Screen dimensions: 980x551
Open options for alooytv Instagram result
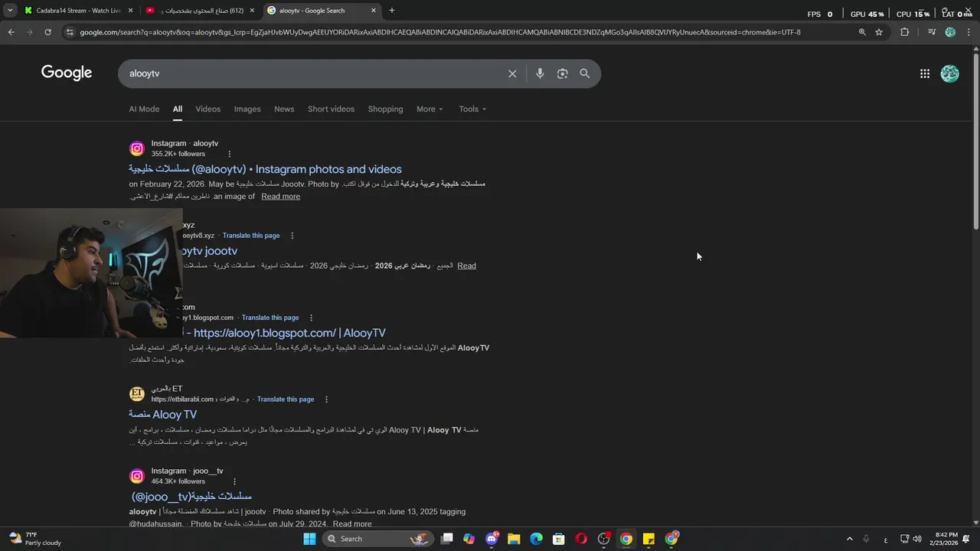point(229,154)
